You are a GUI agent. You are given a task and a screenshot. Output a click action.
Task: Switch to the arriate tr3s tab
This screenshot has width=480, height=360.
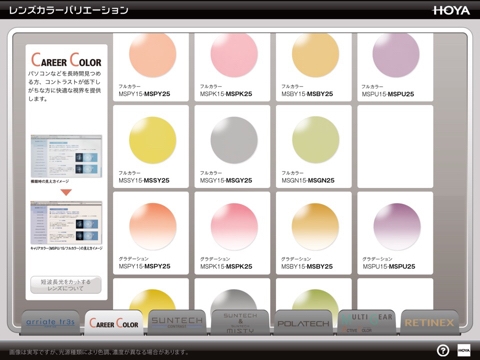[50, 322]
